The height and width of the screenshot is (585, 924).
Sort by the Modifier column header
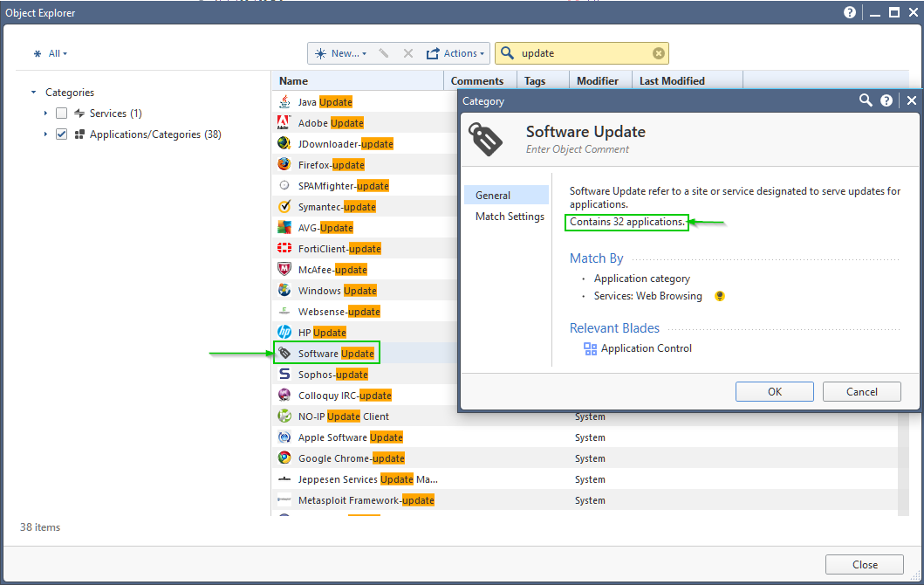coord(600,81)
